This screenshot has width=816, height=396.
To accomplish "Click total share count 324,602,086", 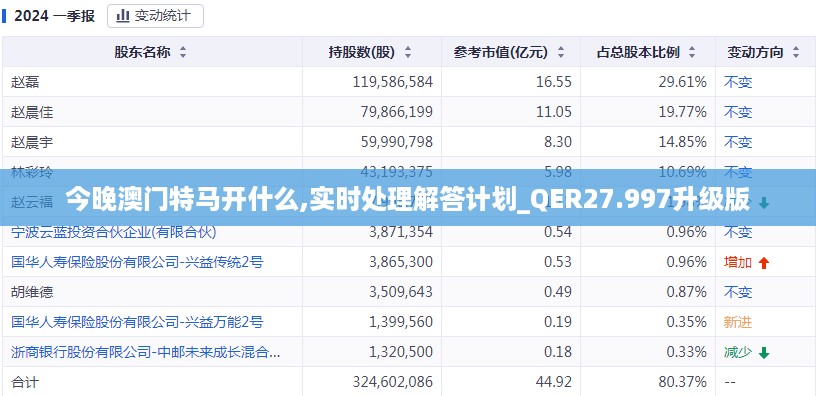I will click(x=392, y=382).
